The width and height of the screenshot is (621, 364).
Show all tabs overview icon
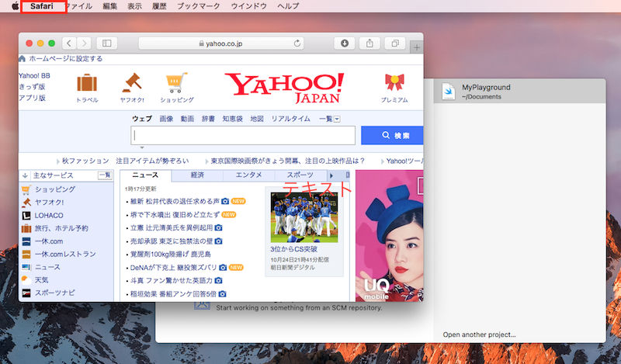coord(395,43)
